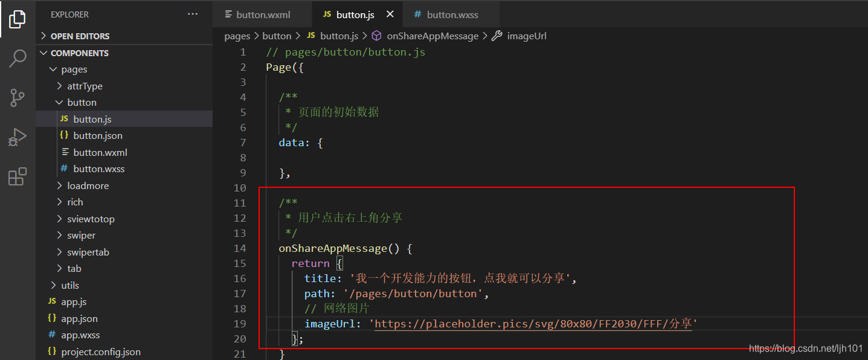
Task: Open button.json in the file tree
Action: [x=124, y=135]
